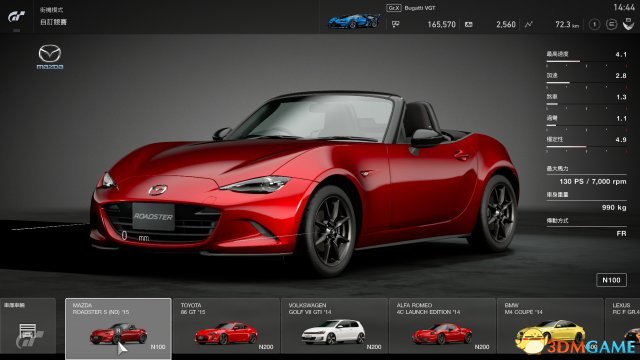Screen dimensions: 640x360
Task: Click the '14:44' clock display
Action: click(624, 7)
